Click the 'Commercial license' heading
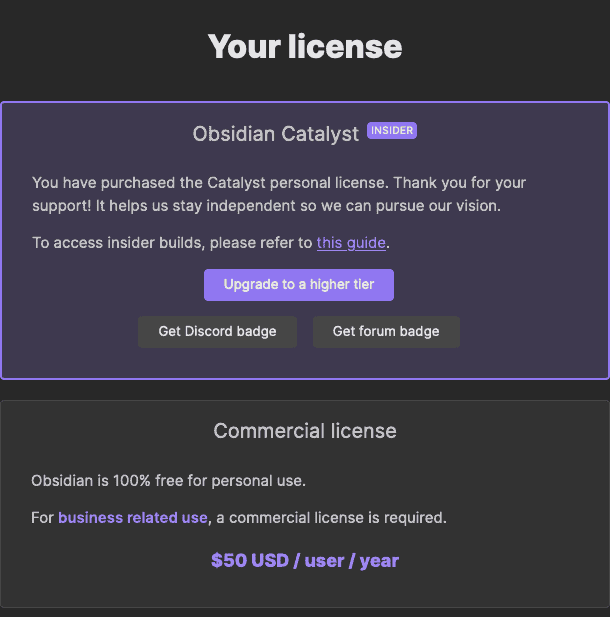Screen dimensions: 610x617 pyautogui.click(x=305, y=431)
